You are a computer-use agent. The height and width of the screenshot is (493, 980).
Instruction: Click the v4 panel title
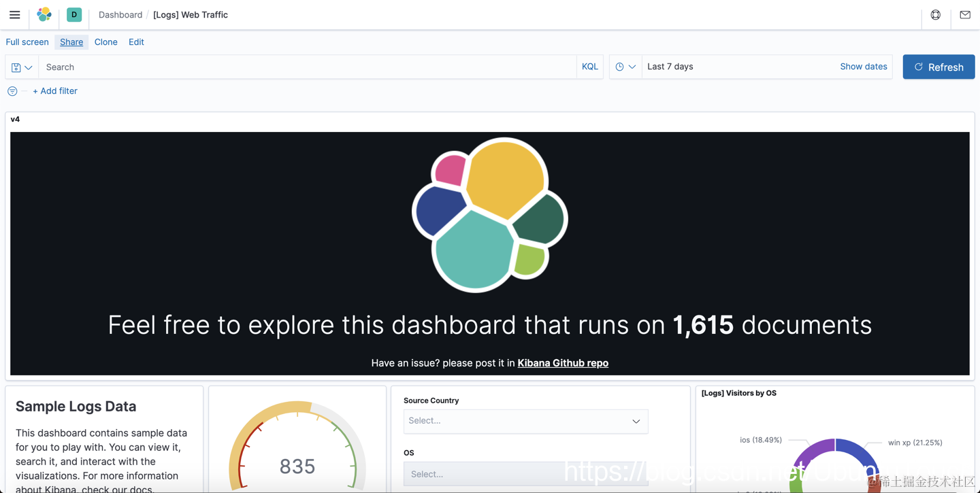(15, 120)
